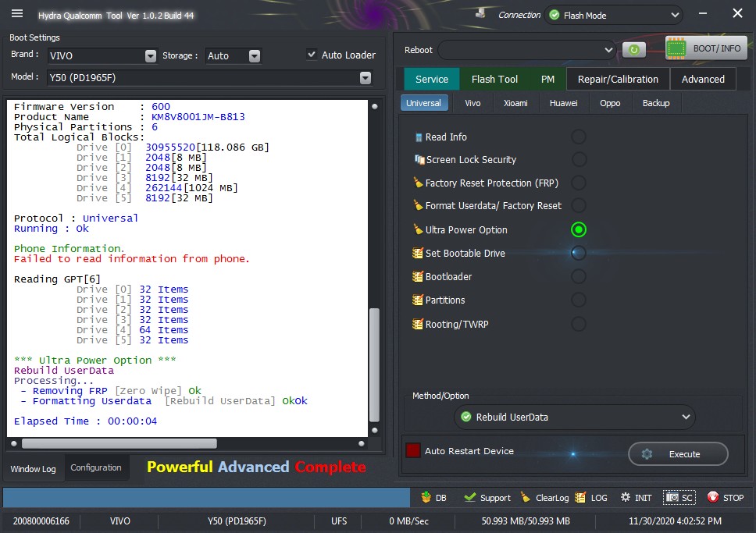Image resolution: width=756 pixels, height=533 pixels.
Task: Click the device icon beside Connection
Action: click(x=480, y=13)
